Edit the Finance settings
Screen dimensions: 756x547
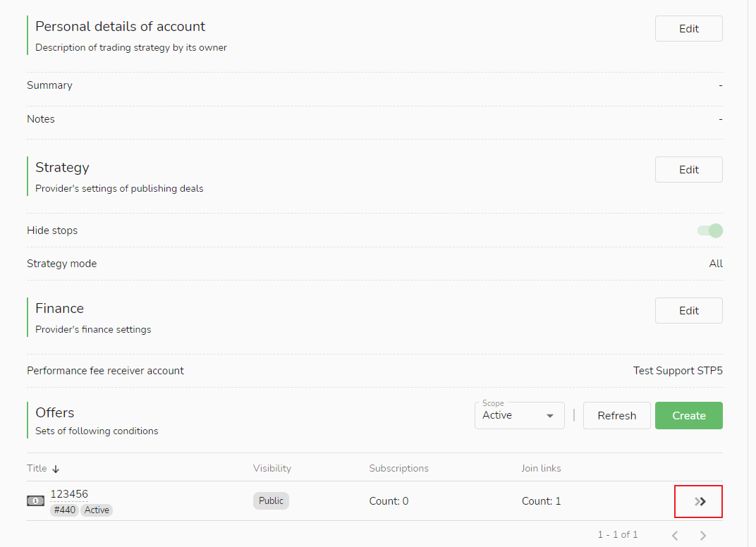click(x=688, y=311)
